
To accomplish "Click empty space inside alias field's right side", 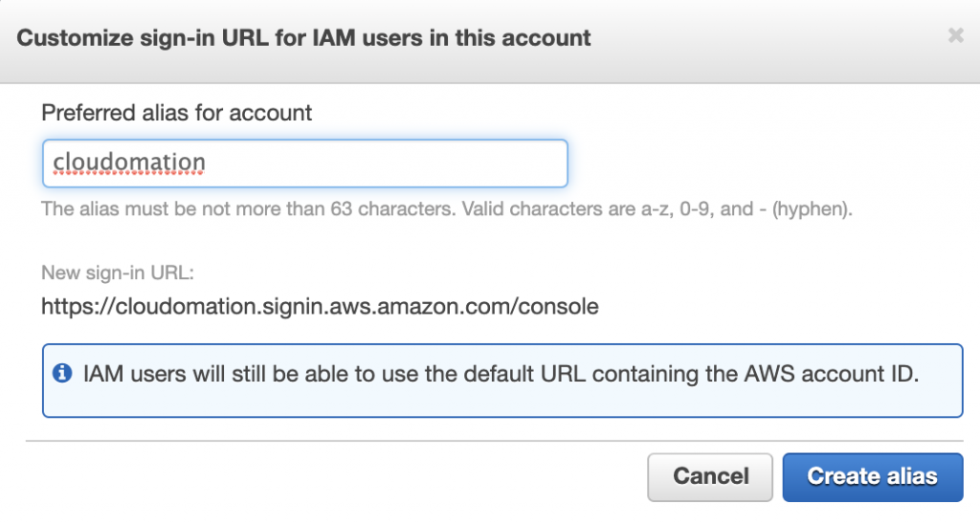I will tap(431, 164).
